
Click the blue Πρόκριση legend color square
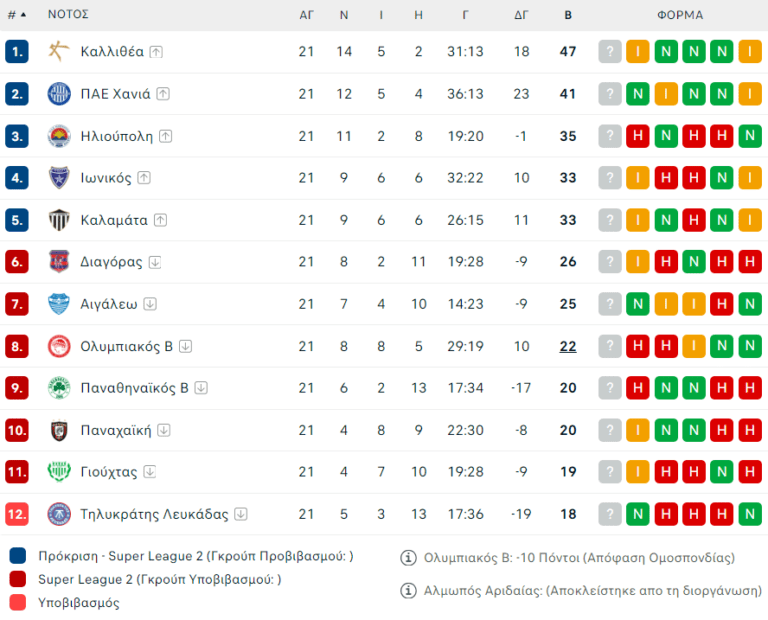tap(18, 556)
